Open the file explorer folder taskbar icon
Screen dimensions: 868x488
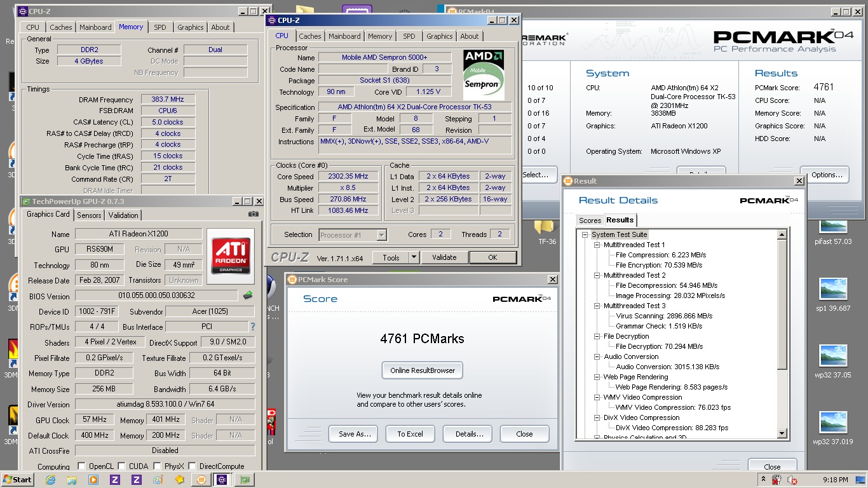[72, 480]
